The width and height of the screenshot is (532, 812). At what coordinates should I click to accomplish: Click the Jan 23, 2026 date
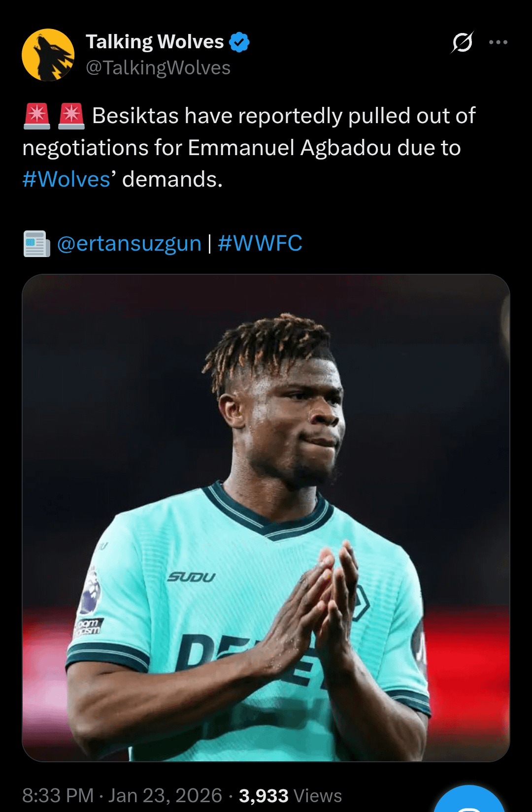166,796
